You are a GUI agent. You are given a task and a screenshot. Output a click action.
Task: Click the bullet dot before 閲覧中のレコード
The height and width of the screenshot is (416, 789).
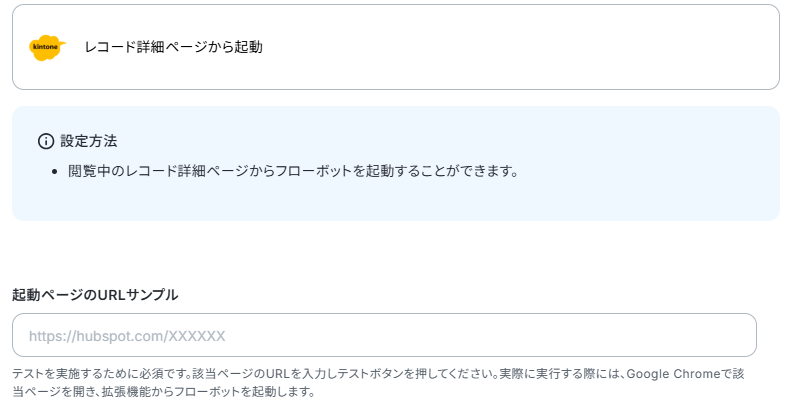(x=55, y=172)
